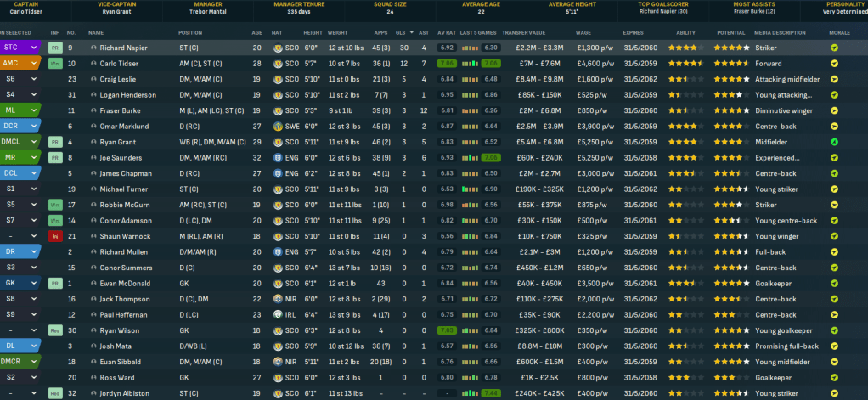Sort the squad by GLS column

(x=399, y=32)
